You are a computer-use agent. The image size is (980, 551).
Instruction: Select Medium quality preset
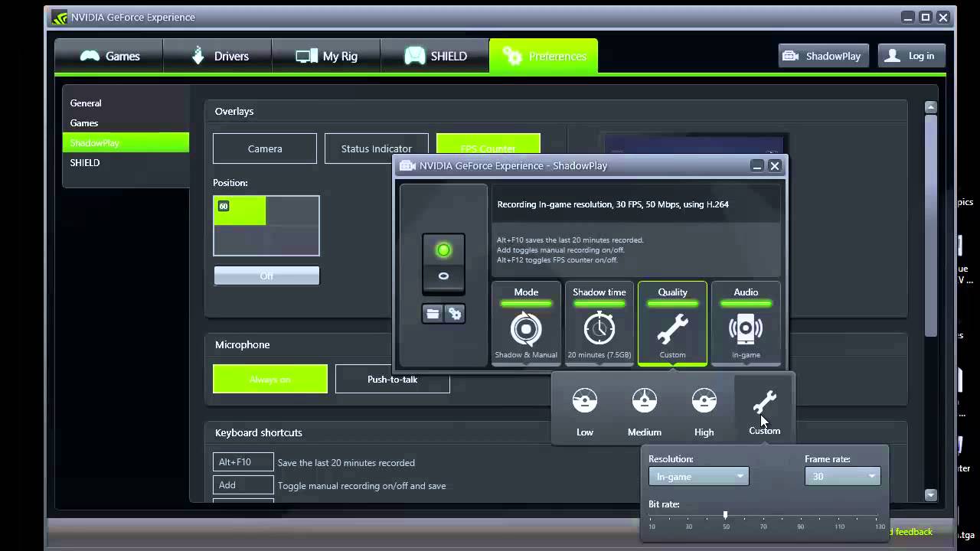(644, 411)
